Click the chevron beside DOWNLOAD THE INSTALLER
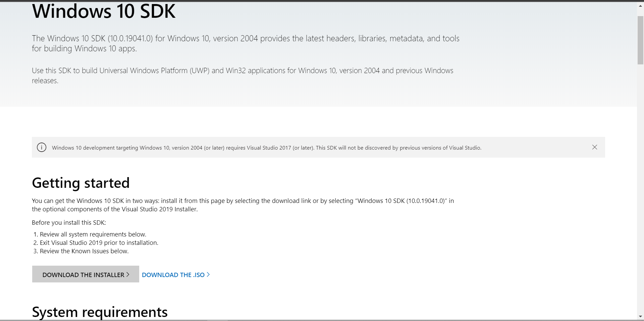Image resolution: width=644 pixels, height=321 pixels. pos(128,274)
